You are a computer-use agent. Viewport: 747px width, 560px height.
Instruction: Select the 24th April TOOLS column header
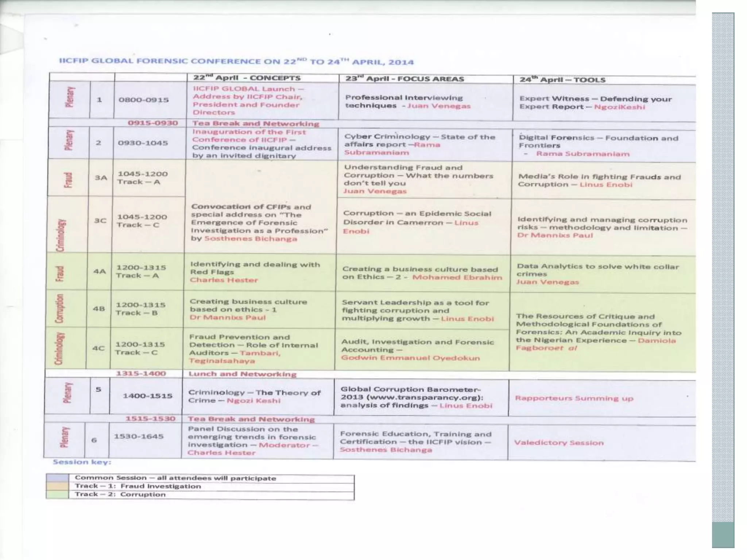click(x=562, y=80)
